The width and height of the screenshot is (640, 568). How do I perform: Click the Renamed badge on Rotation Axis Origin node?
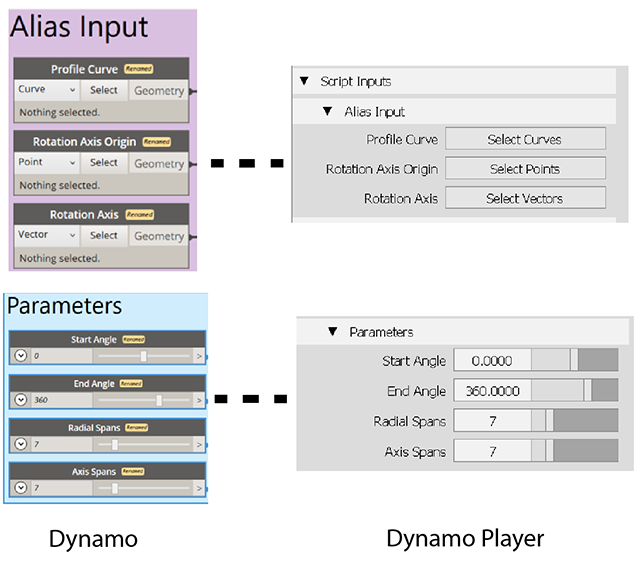(157, 142)
